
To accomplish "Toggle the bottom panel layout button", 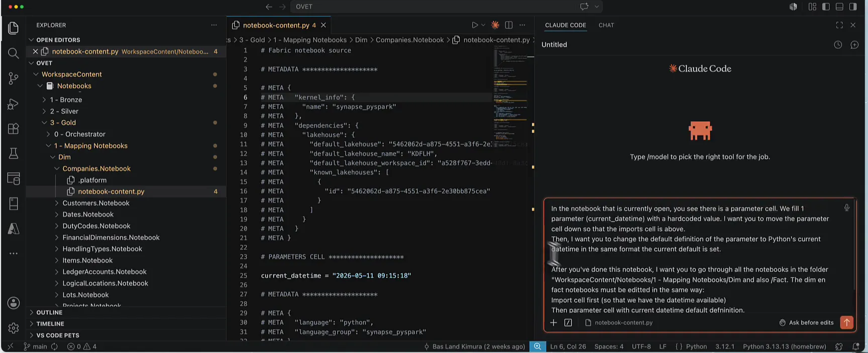I will pos(839,7).
